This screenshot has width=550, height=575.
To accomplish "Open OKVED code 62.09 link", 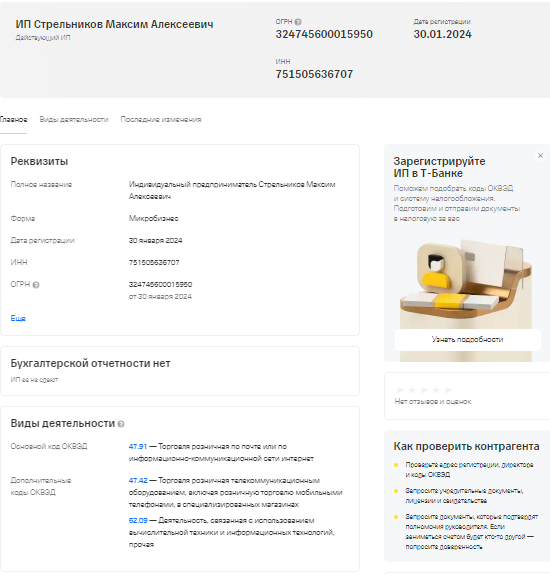I will tap(138, 521).
